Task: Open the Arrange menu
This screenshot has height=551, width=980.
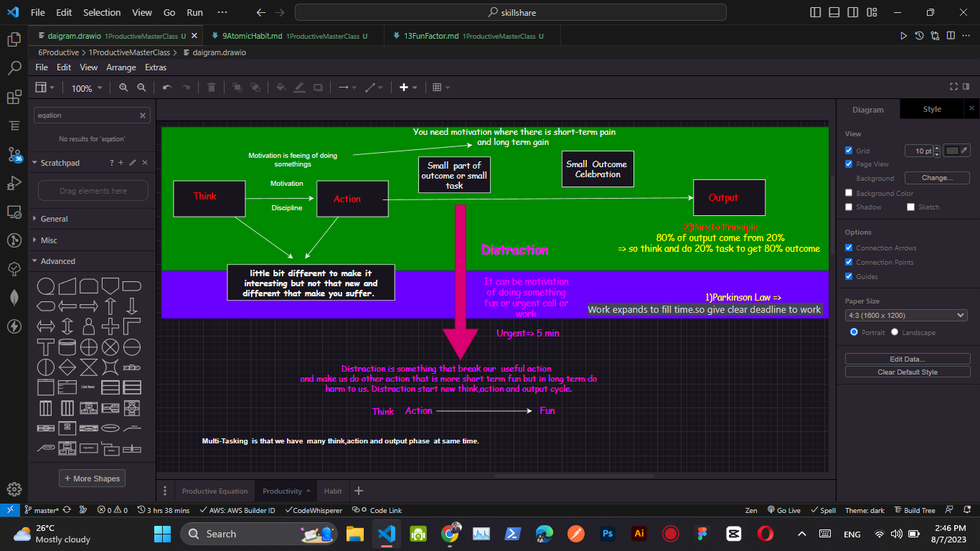Action: point(121,67)
